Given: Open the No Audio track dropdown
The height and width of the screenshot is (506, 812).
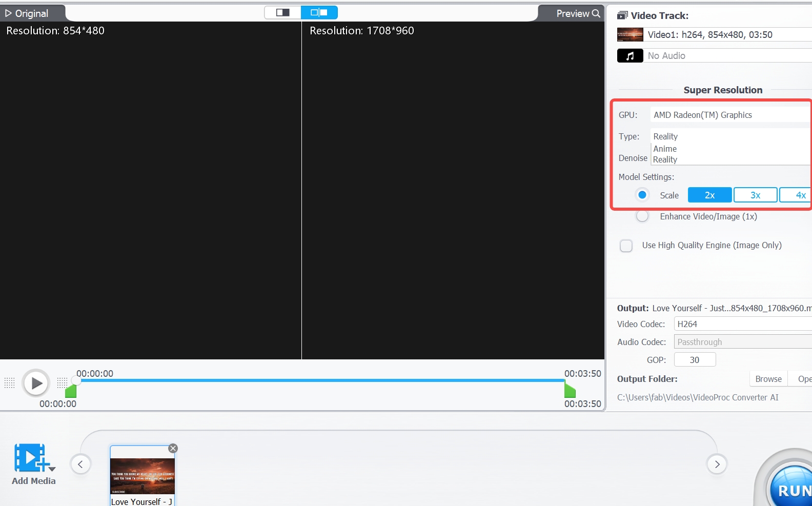Looking at the screenshot, I should tap(728, 56).
